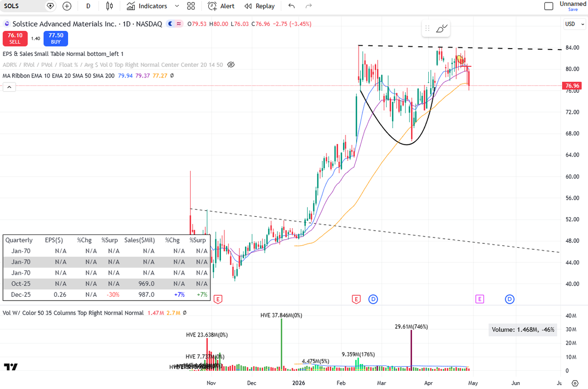This screenshot has width=588, height=389.
Task: Click the 29.61M(746%) volume label
Action: (x=412, y=326)
